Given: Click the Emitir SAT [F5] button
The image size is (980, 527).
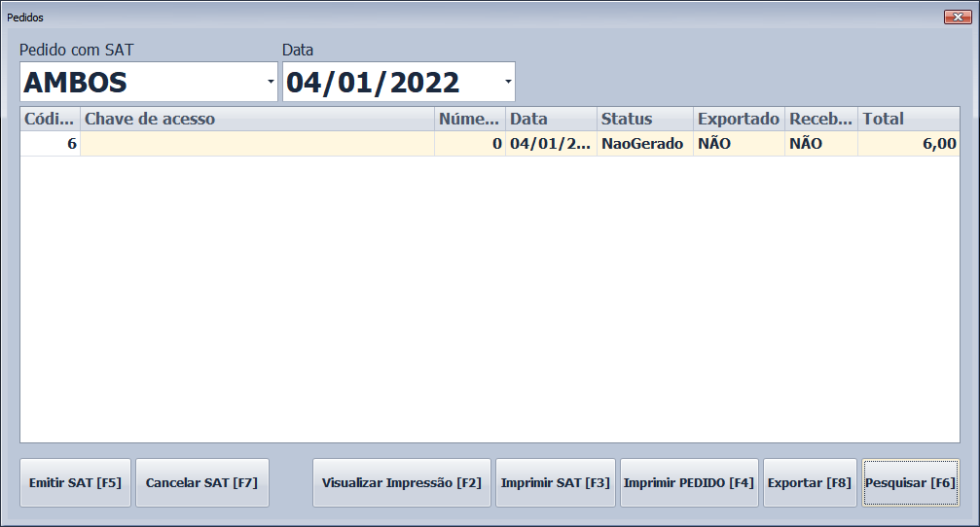Looking at the screenshot, I should pyautogui.click(x=75, y=483).
